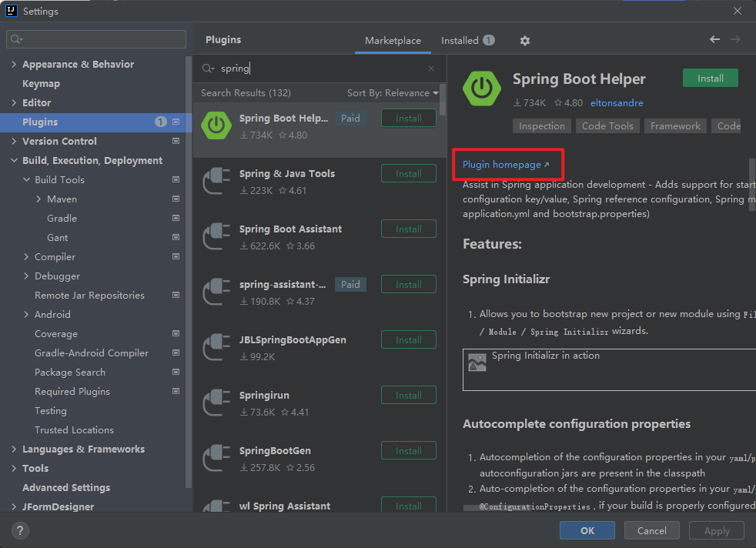Viewport: 756px width, 548px height.
Task: Click project-level icon beside Maven
Action: click(x=176, y=199)
